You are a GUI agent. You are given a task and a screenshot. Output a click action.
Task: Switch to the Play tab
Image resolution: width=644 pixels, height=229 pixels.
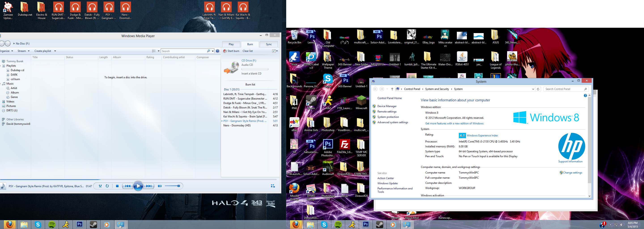pyautogui.click(x=231, y=44)
